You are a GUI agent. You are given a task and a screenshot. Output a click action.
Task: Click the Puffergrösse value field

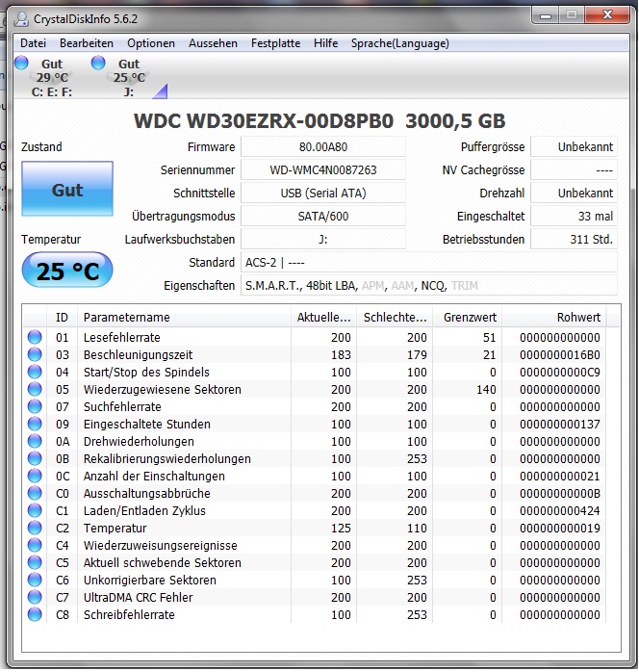[574, 147]
